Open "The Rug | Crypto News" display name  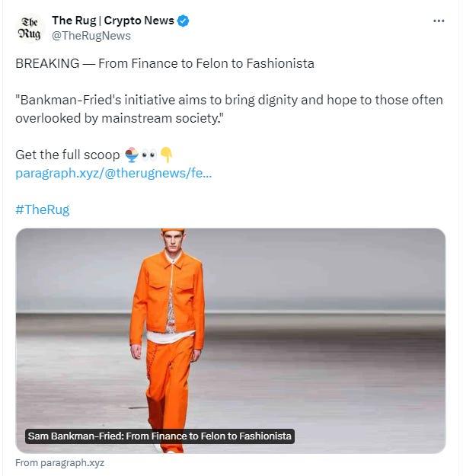pos(113,21)
